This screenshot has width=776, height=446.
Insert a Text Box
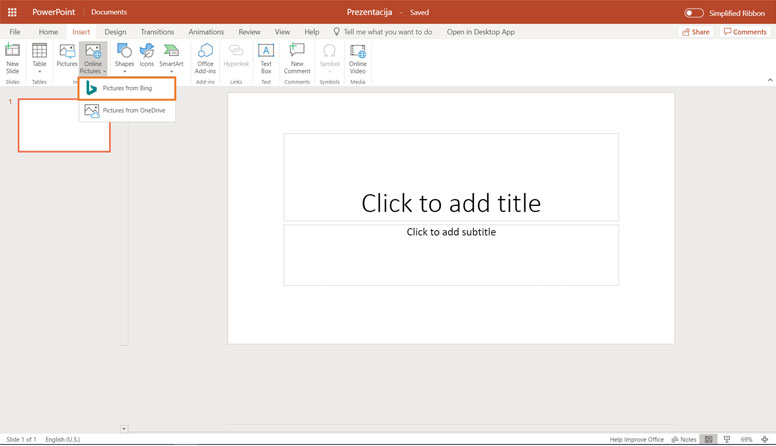[x=266, y=58]
